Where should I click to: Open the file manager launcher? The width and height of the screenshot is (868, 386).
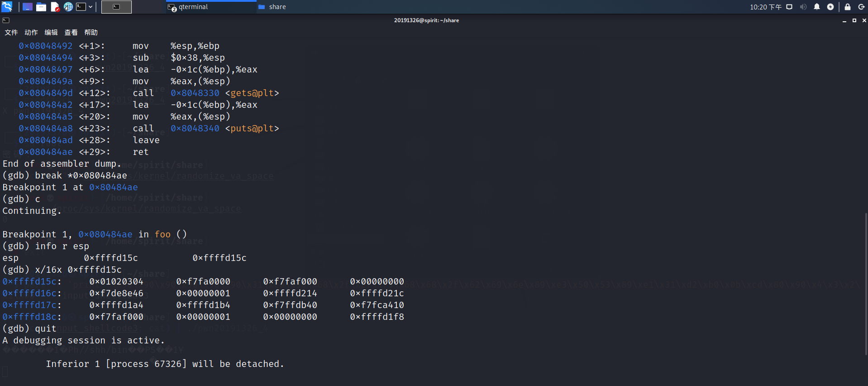(41, 7)
